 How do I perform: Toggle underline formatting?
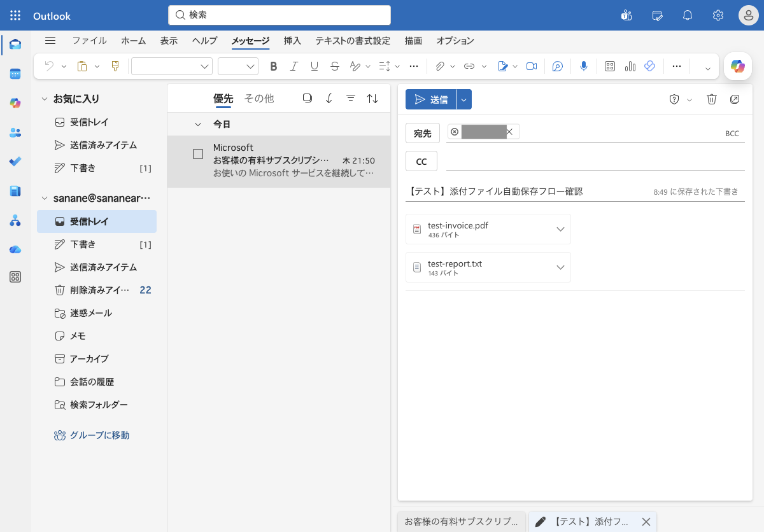pyautogui.click(x=315, y=66)
